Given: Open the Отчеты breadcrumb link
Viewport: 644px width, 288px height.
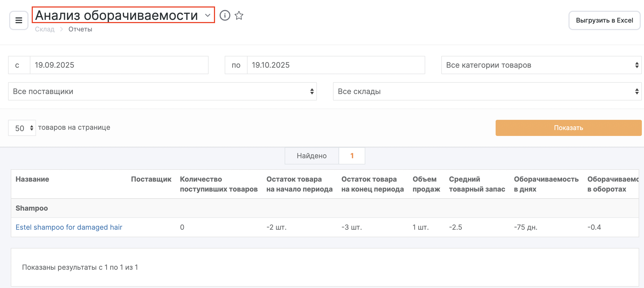Looking at the screenshot, I should (x=80, y=29).
